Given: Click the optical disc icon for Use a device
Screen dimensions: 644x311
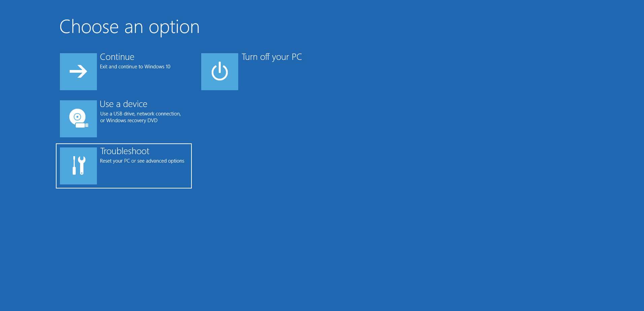Looking at the screenshot, I should [x=78, y=118].
